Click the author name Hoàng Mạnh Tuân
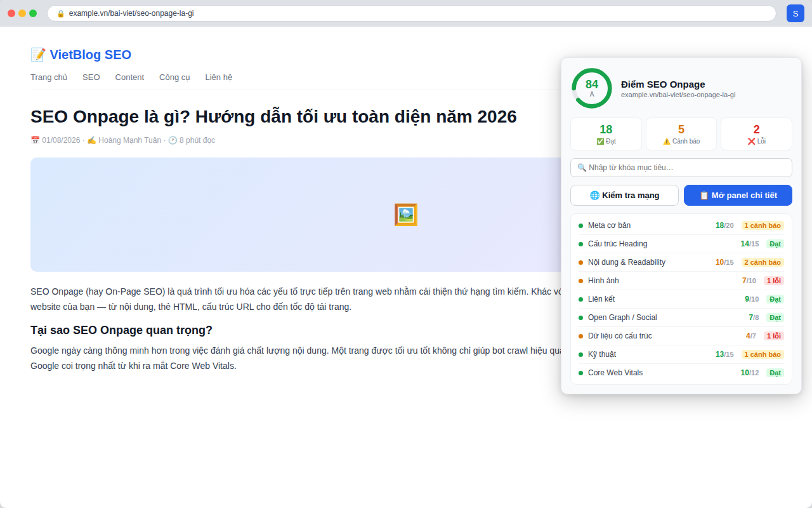Screen dimensions: 812x508 pyautogui.click(x=129, y=140)
